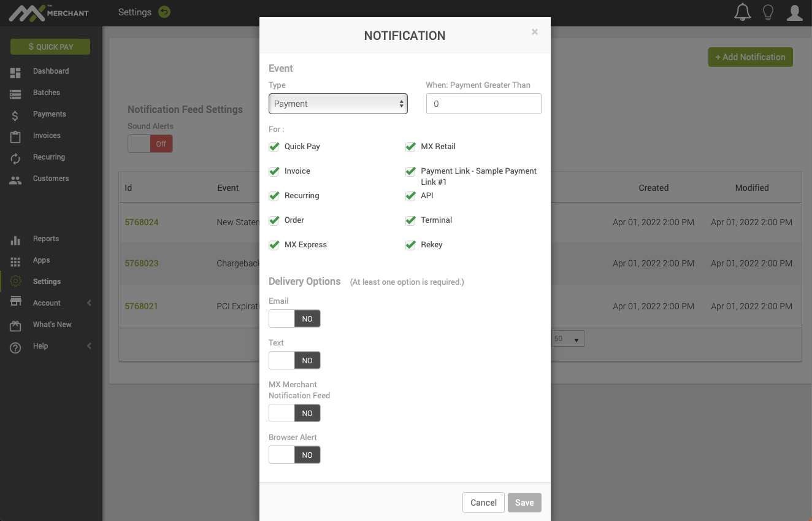Viewport: 812px width, 521px height.
Task: Open the Dashboard sidebar icon
Action: 15,71
